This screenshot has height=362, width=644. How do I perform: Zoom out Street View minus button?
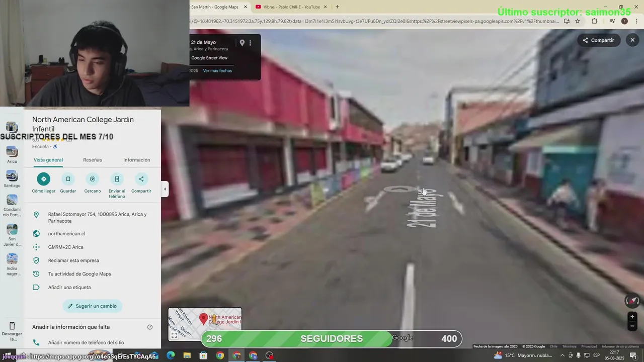pos(632,326)
